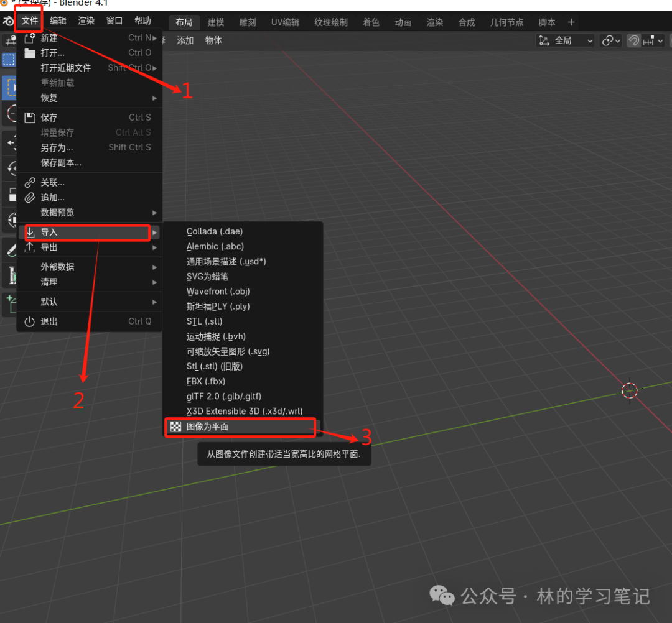This screenshot has width=672, height=623.
Task: Click the floppy disk icon beside 保存
Action: coord(30,118)
